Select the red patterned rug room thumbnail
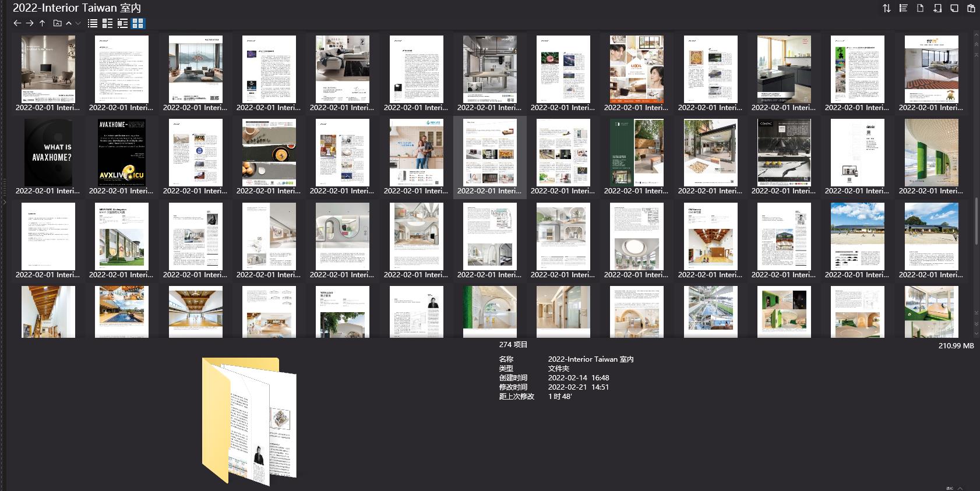The width and height of the screenshot is (980, 491). (x=932, y=69)
